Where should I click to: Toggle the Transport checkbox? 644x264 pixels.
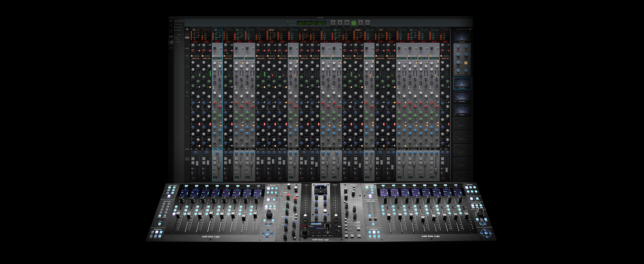[175, 30]
